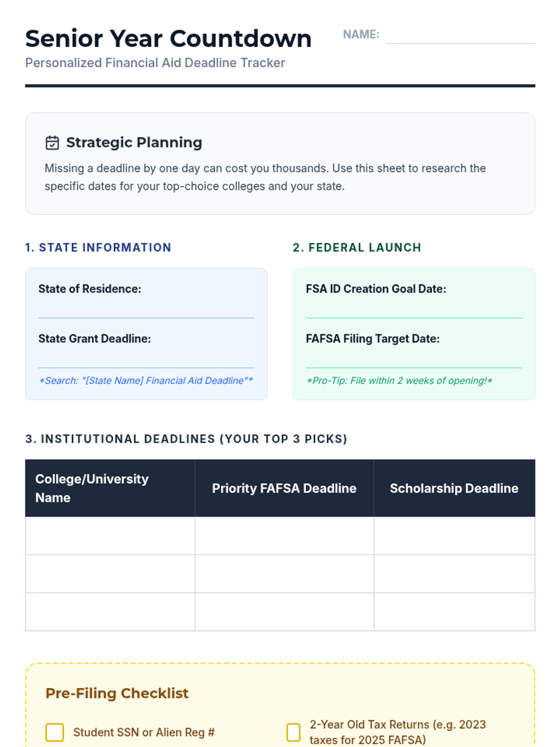
Task: Click the Senior Year Countdown title
Action: 168,38
